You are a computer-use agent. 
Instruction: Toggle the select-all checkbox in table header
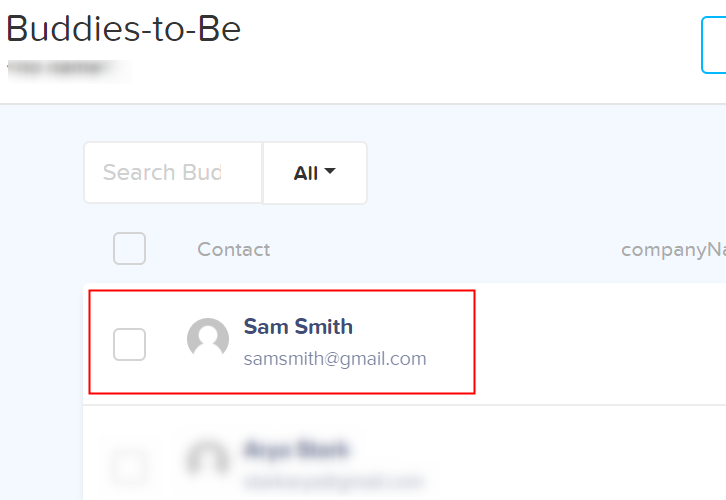click(x=129, y=248)
